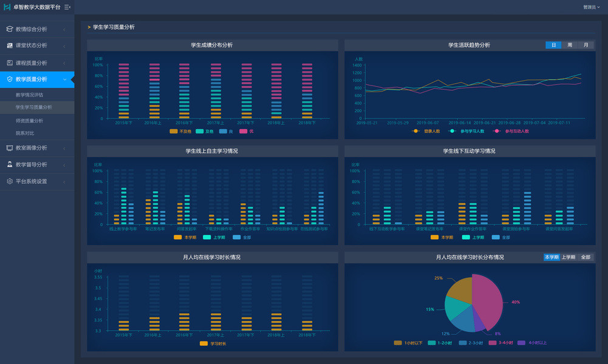Toggle 参与互动人数 line legend
This screenshot has height=364, width=608.
tap(511, 131)
